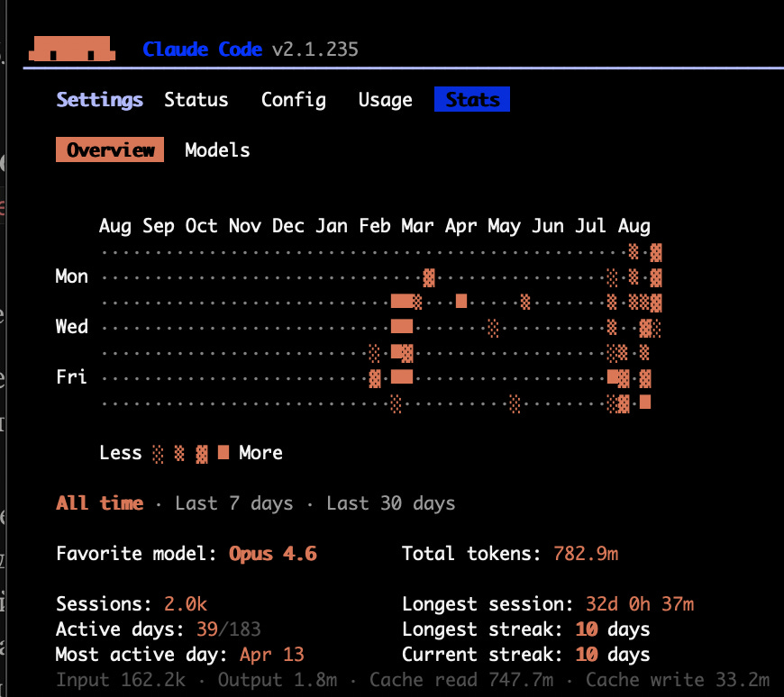Select the Usage tab
This screenshot has width=784, height=697.
click(x=385, y=100)
